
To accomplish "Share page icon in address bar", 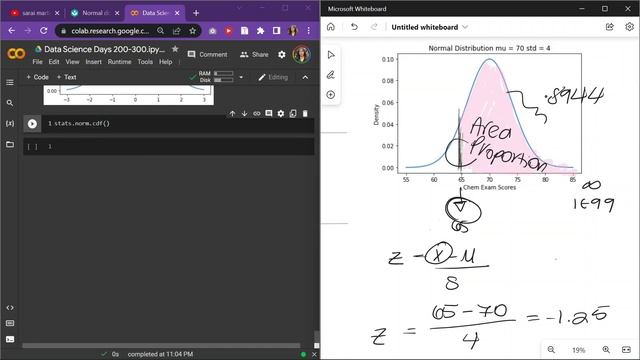I will click(x=177, y=31).
